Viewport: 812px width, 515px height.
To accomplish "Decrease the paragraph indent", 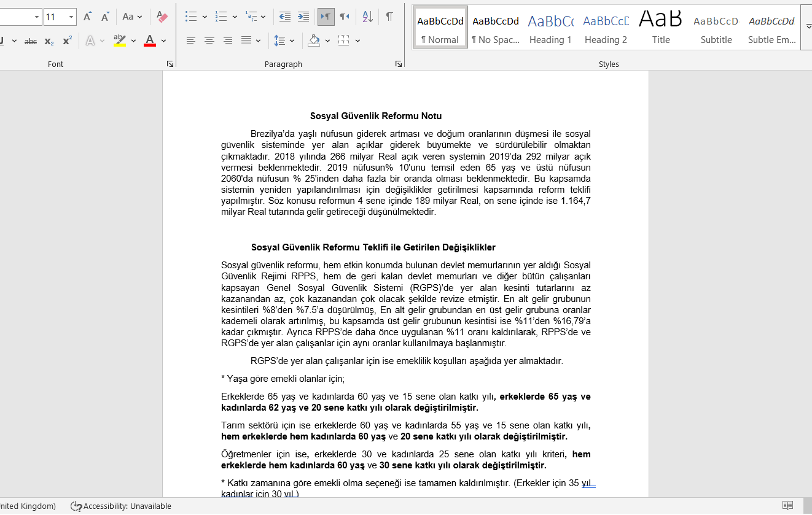I will click(284, 17).
